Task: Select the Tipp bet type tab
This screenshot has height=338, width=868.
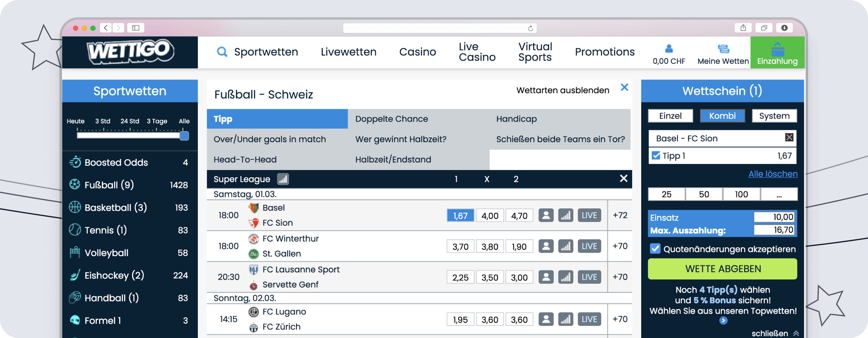Action: (277, 119)
